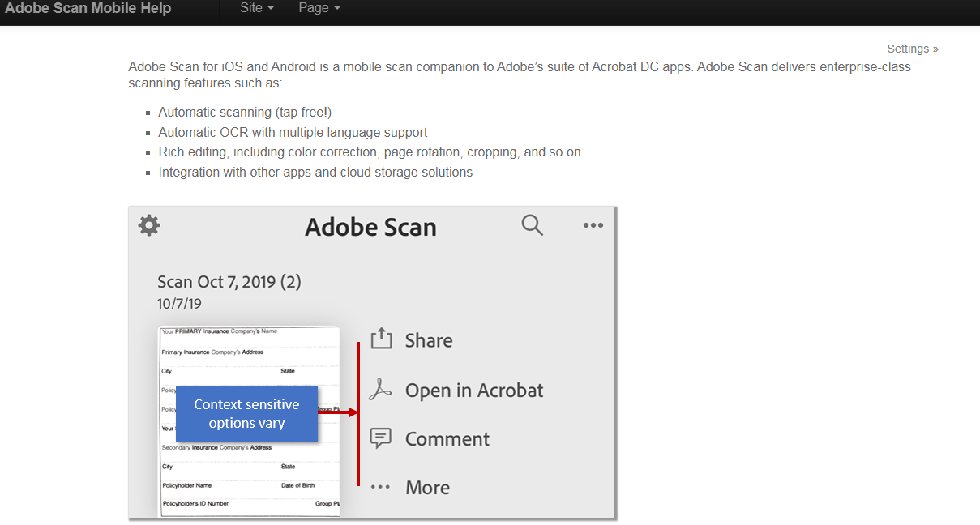Click the "Scan Oct 7, 2019 (2)" title
Viewport: 980px width, 525px height.
(x=229, y=282)
